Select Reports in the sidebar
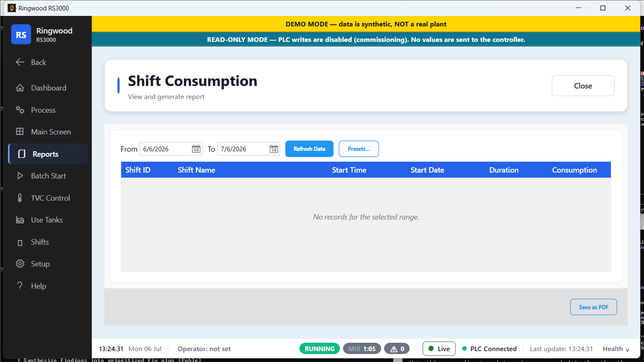This screenshot has width=644, height=362. (x=48, y=154)
